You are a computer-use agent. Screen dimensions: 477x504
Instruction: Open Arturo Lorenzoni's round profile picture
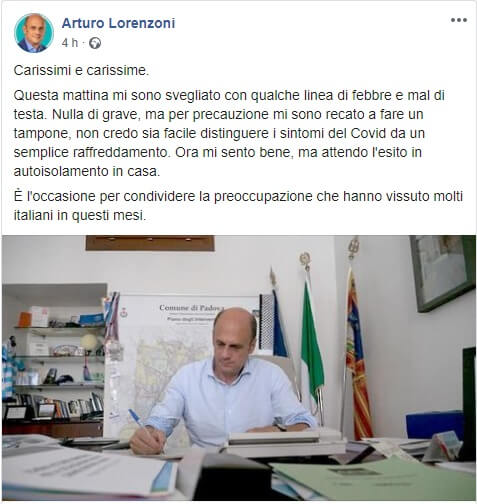[34, 33]
